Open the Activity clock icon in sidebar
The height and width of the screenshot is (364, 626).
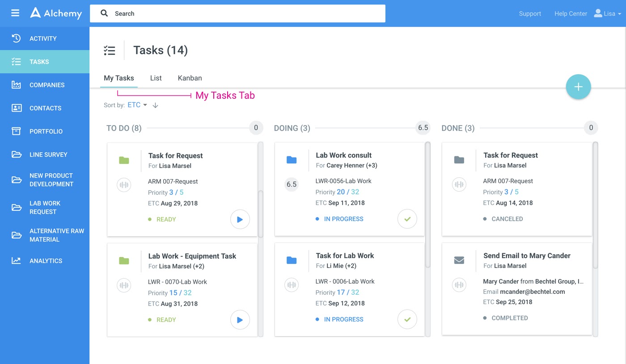16,38
